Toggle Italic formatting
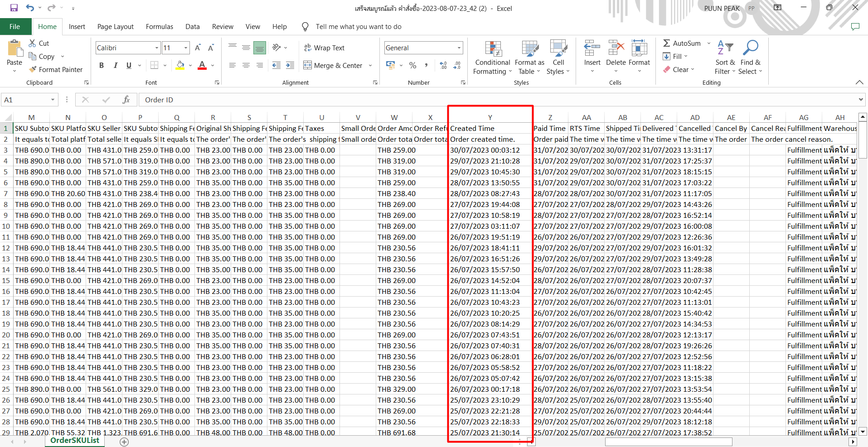 coord(115,65)
